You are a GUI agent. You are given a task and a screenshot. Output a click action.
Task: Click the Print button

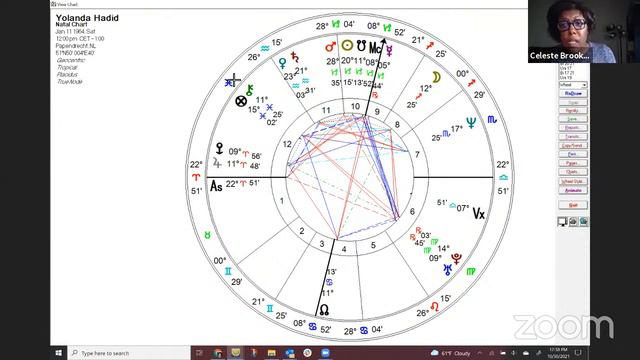[x=573, y=154]
